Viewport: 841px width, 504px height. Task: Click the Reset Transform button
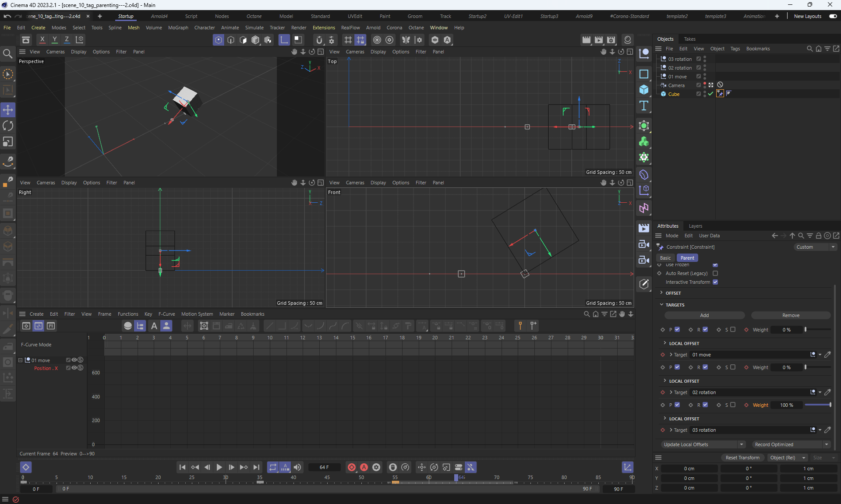[x=742, y=458]
